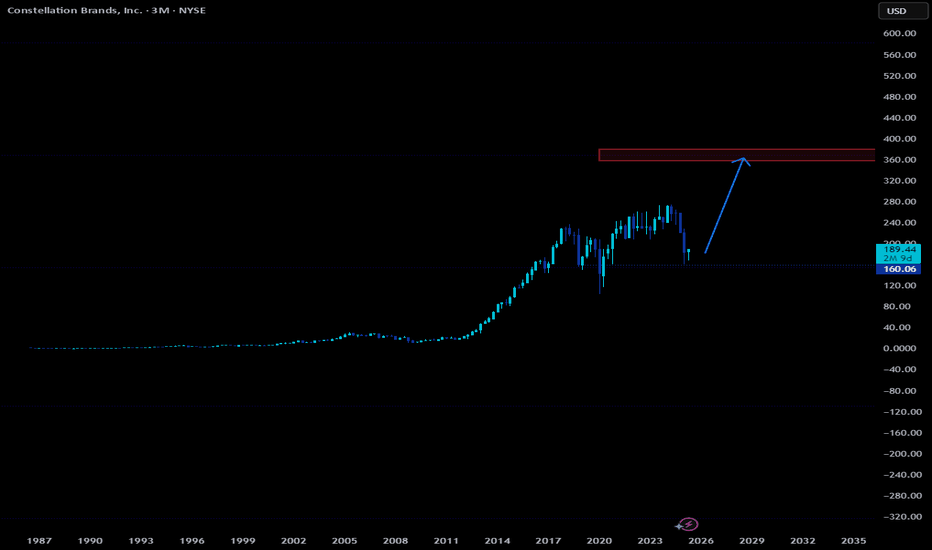Click the 1990 time axis label
This screenshot has height=550, width=932.
[90, 540]
